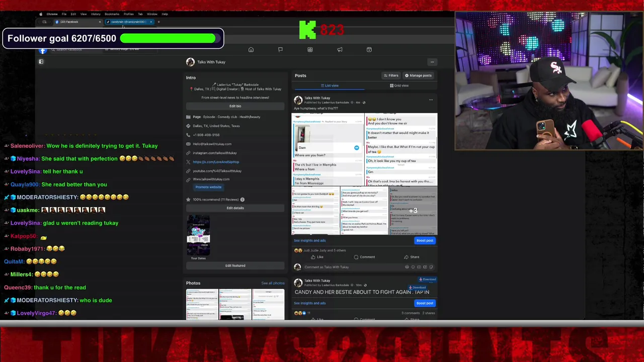Image resolution: width=644 pixels, height=362 pixels.
Task: Open the insights chart icon in top nav
Action: tap(310, 50)
